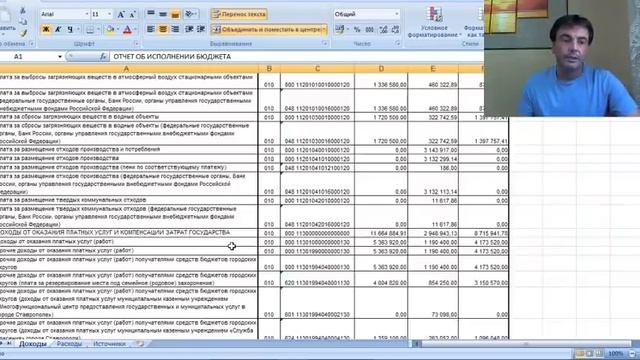The width and height of the screenshot is (640, 360).
Task: Align cell text right
Action: tap(175, 29)
